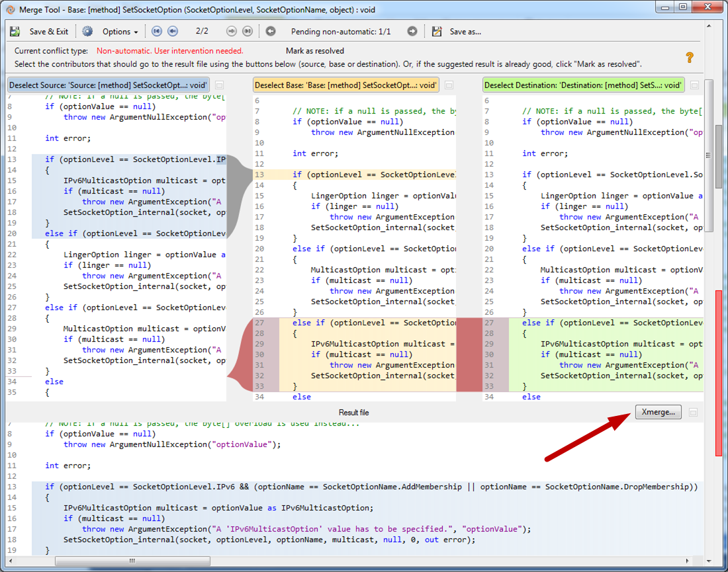Click the small square icon beside Xmerge button
Viewport: 728px width, 572px height.
coord(693,413)
